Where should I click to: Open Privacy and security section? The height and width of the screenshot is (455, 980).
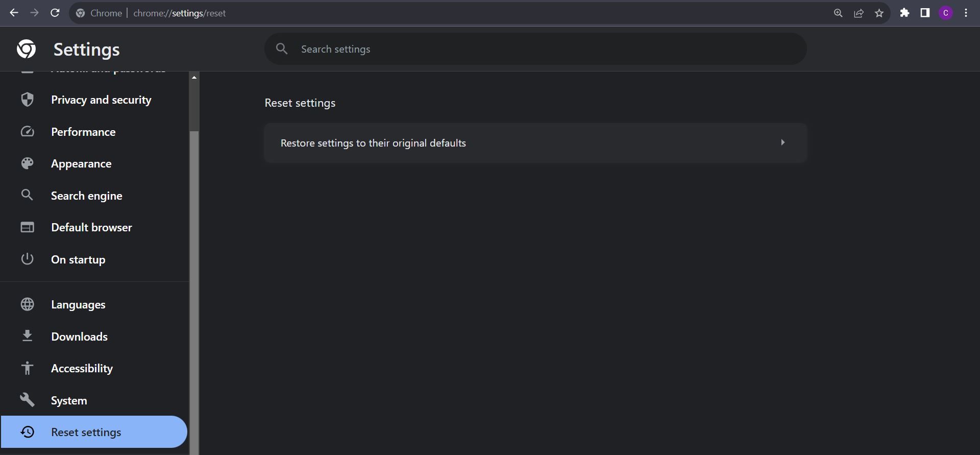[101, 100]
